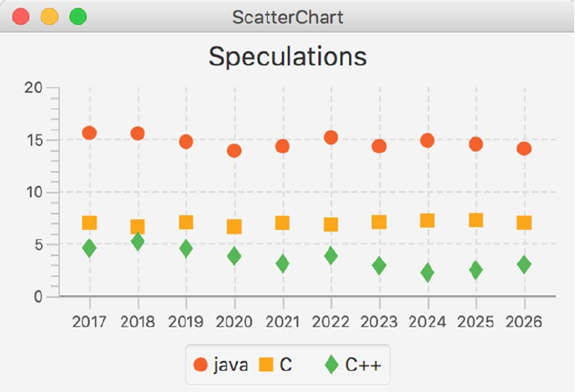This screenshot has height=392, width=575.
Task: Click the 2022 x-axis label
Action: 330,321
